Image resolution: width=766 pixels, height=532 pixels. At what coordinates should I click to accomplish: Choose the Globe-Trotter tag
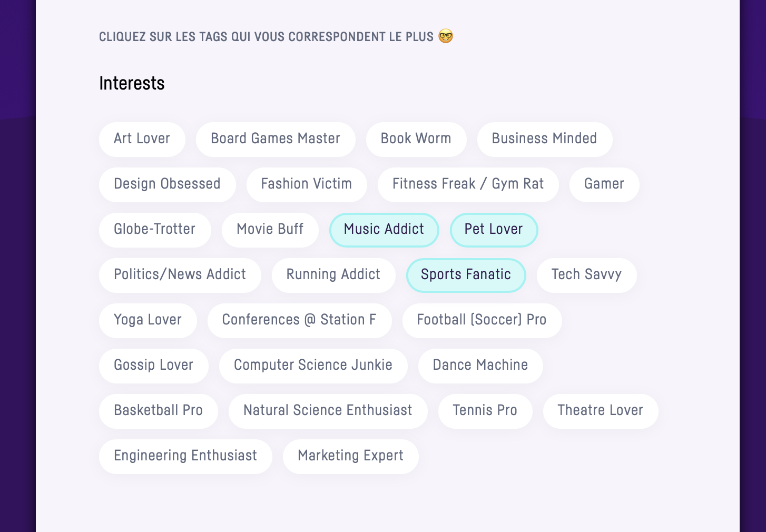tap(155, 230)
